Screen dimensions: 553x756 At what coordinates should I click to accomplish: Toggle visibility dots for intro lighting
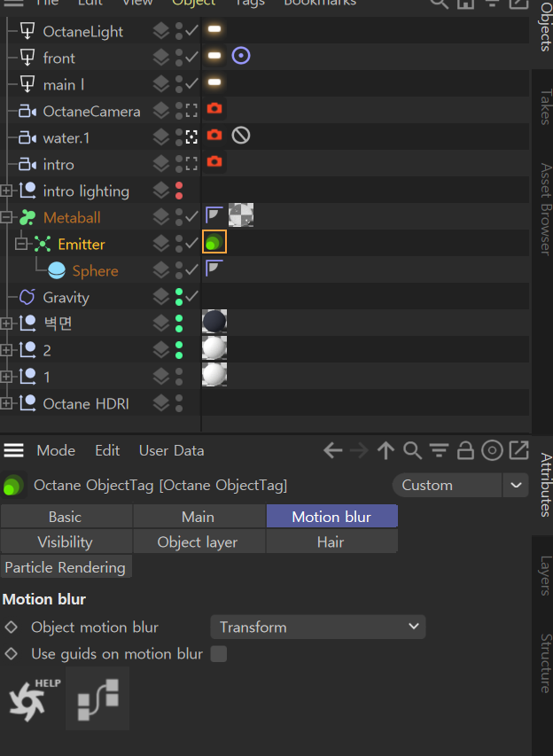pyautogui.click(x=179, y=191)
